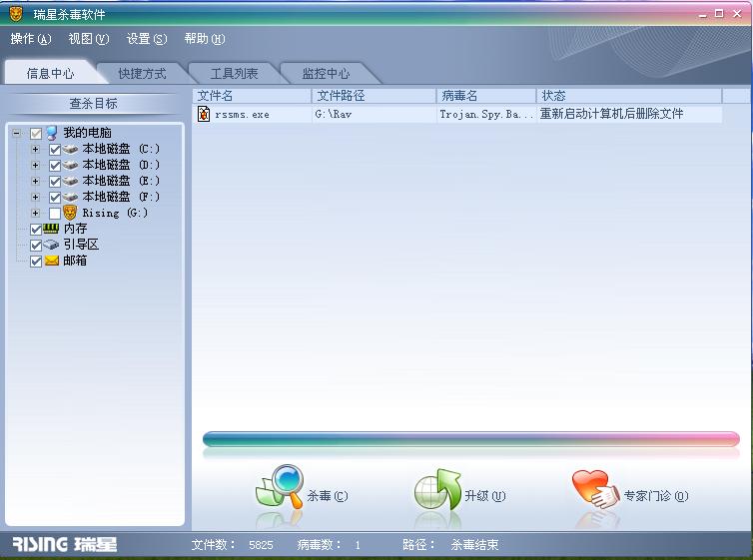
Task: Open the 帮助(H) menu
Action: click(x=205, y=39)
